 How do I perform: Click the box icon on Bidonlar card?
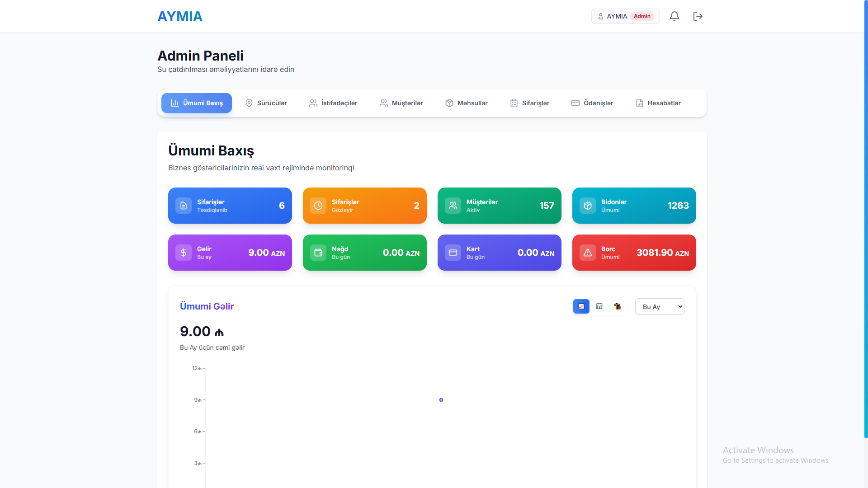pyautogui.click(x=588, y=206)
